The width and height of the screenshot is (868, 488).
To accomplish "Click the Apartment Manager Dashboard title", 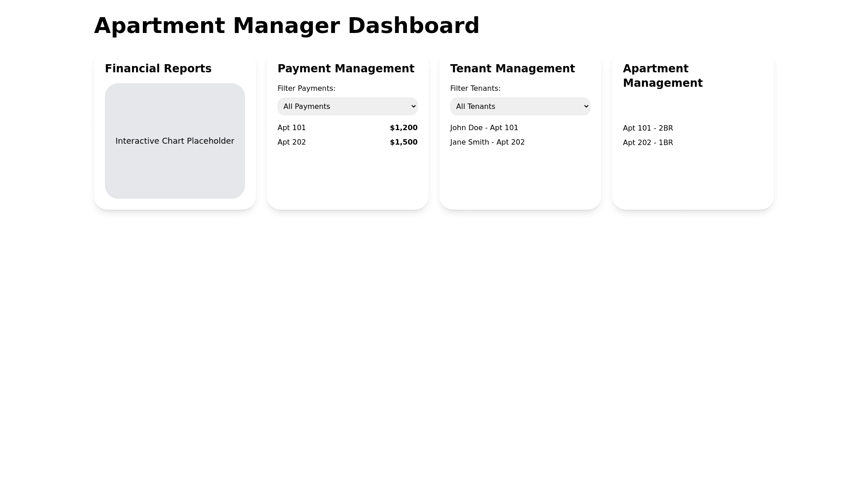I will pos(287,26).
